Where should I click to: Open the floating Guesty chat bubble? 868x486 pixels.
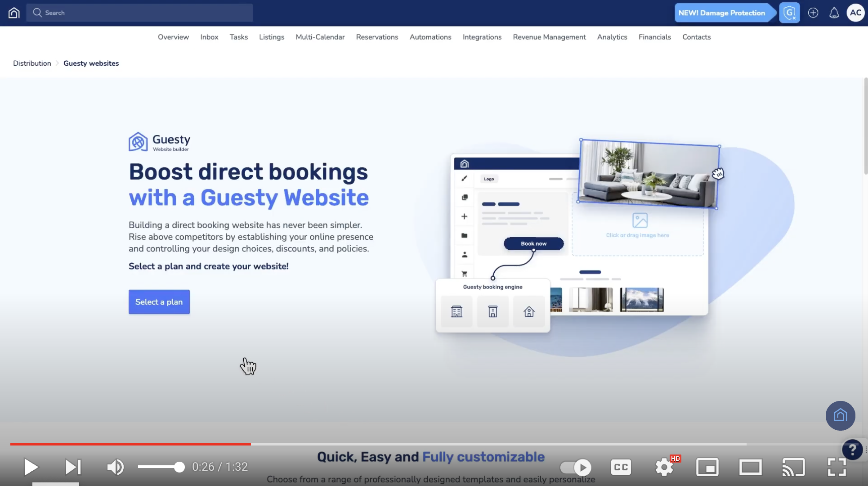(840, 415)
